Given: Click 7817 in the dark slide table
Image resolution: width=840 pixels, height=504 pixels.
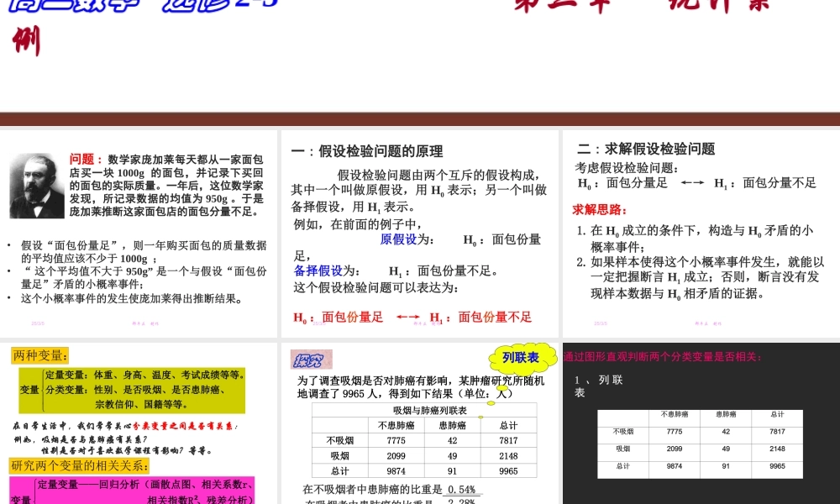Looking at the screenshot, I should pos(777,431).
